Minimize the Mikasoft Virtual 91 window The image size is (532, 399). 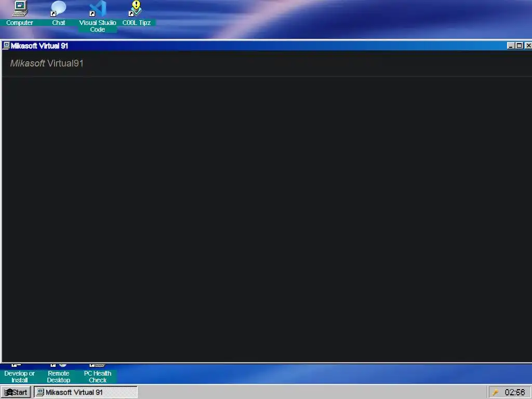coord(511,46)
